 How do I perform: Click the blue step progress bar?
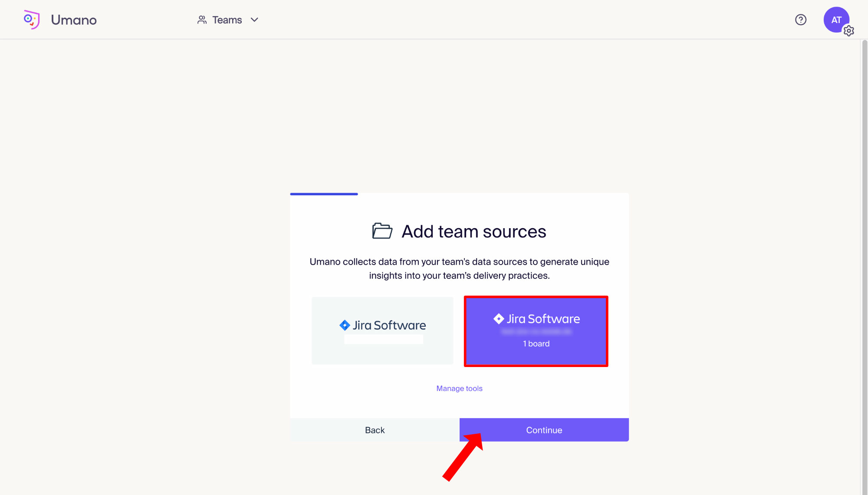(x=324, y=194)
